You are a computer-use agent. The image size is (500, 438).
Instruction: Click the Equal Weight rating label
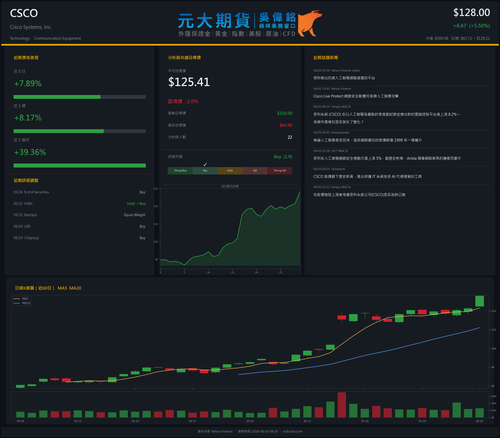click(135, 215)
